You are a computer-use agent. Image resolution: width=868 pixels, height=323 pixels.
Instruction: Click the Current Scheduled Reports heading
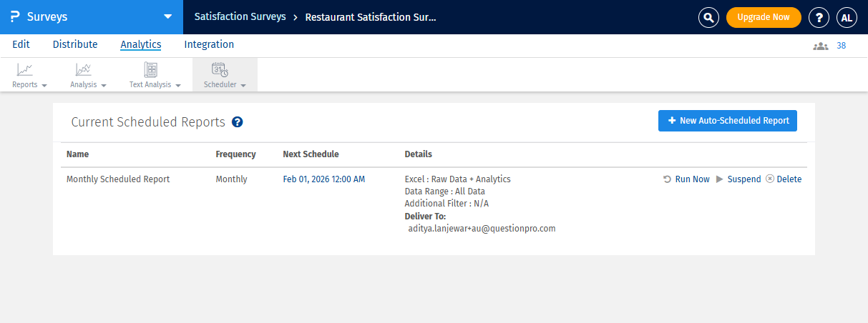149,122
